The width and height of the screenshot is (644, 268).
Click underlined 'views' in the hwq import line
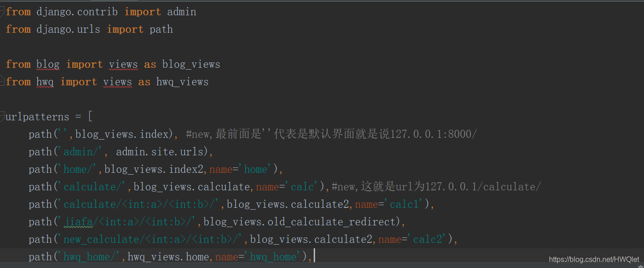coord(117,82)
